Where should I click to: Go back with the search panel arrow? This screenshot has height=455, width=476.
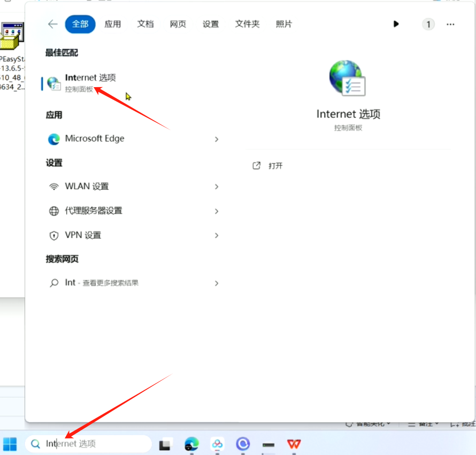pyautogui.click(x=53, y=24)
